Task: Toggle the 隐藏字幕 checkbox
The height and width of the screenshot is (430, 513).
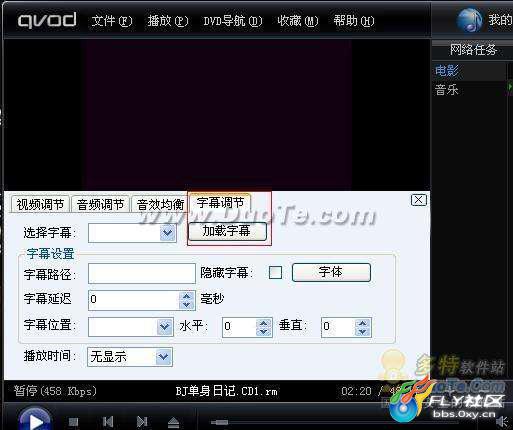Action: [275, 272]
